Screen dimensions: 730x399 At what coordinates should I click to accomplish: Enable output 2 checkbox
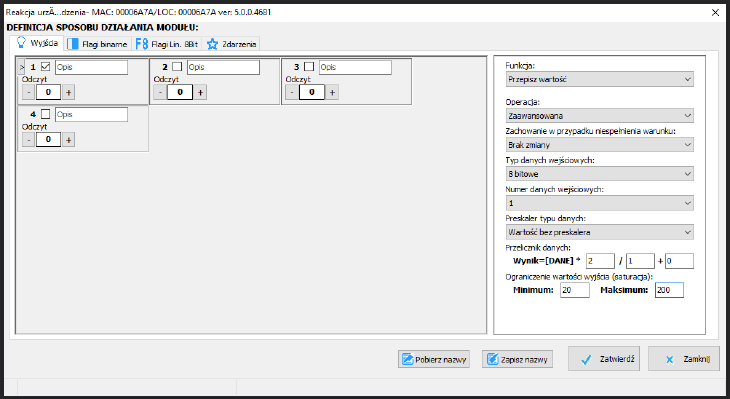[x=177, y=67]
